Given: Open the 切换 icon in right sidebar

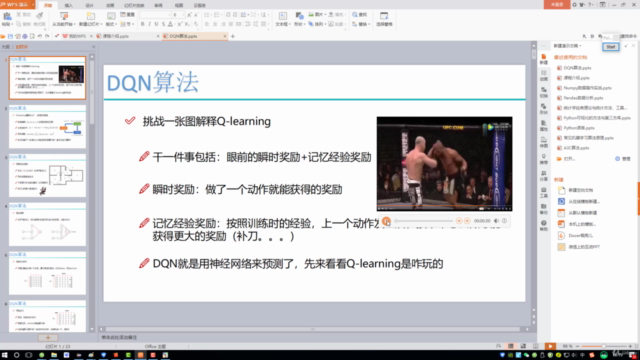Looking at the screenshot, I should 544,92.
